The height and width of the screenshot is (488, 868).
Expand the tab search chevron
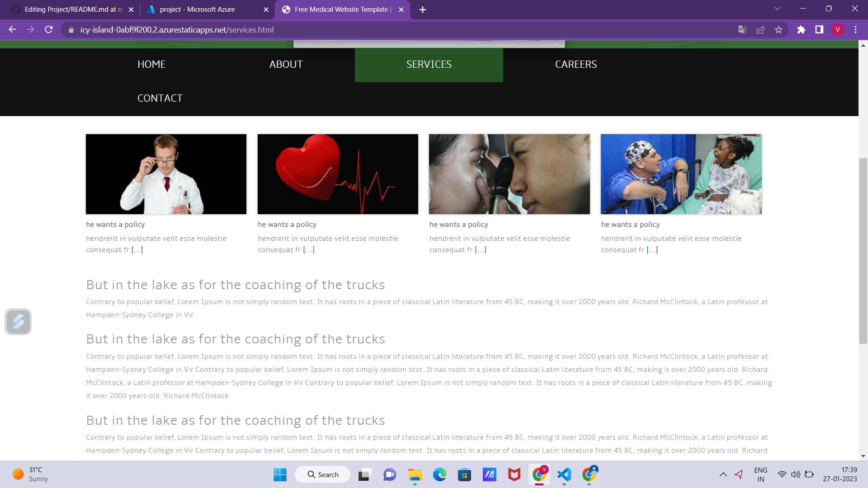click(777, 9)
